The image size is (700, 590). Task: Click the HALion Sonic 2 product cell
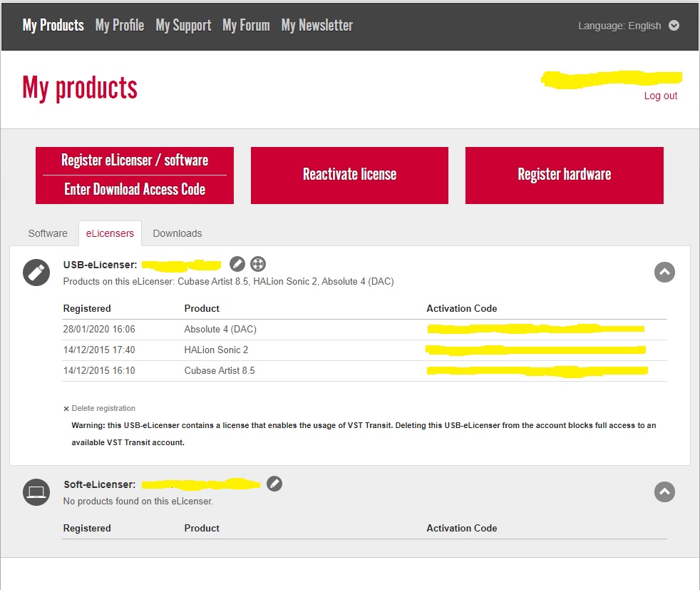tap(216, 350)
